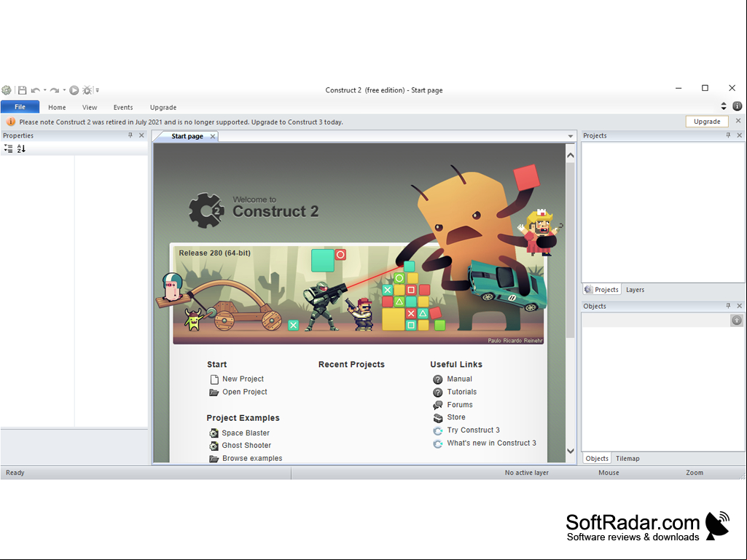Click the New Project page icon
This screenshot has height=560, width=747.
coord(214,379)
